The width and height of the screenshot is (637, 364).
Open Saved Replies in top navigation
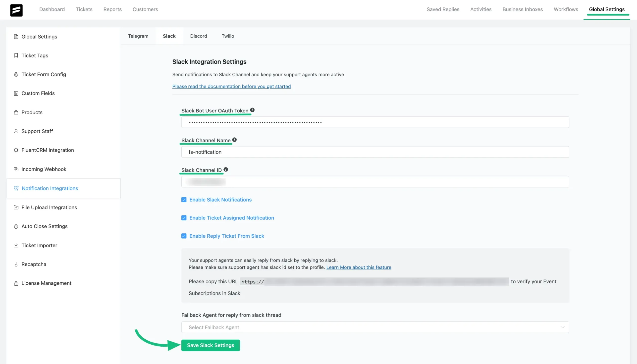(443, 9)
